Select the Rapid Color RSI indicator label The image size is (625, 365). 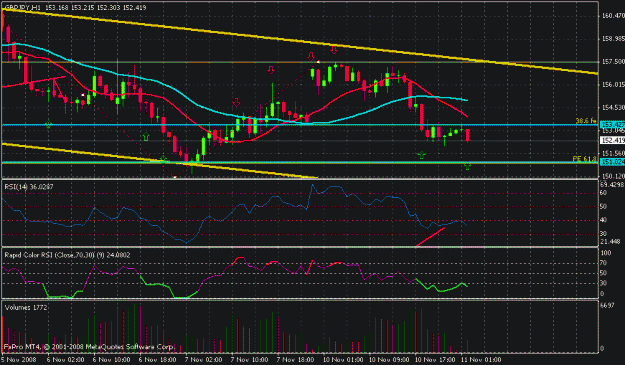point(67,255)
